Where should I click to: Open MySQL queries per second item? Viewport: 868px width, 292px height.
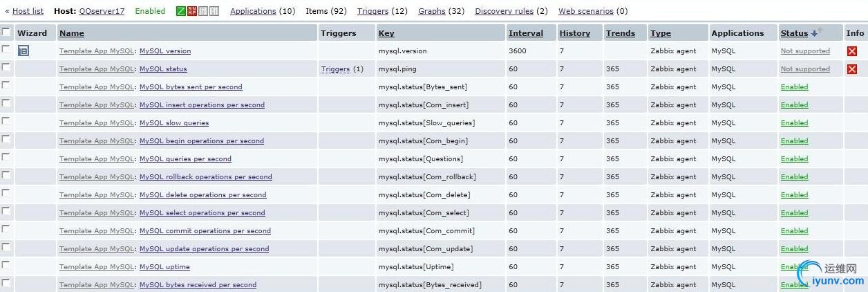(185, 159)
